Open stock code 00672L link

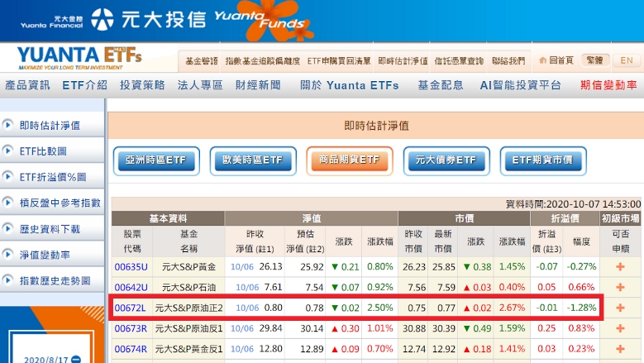pyautogui.click(x=130, y=308)
